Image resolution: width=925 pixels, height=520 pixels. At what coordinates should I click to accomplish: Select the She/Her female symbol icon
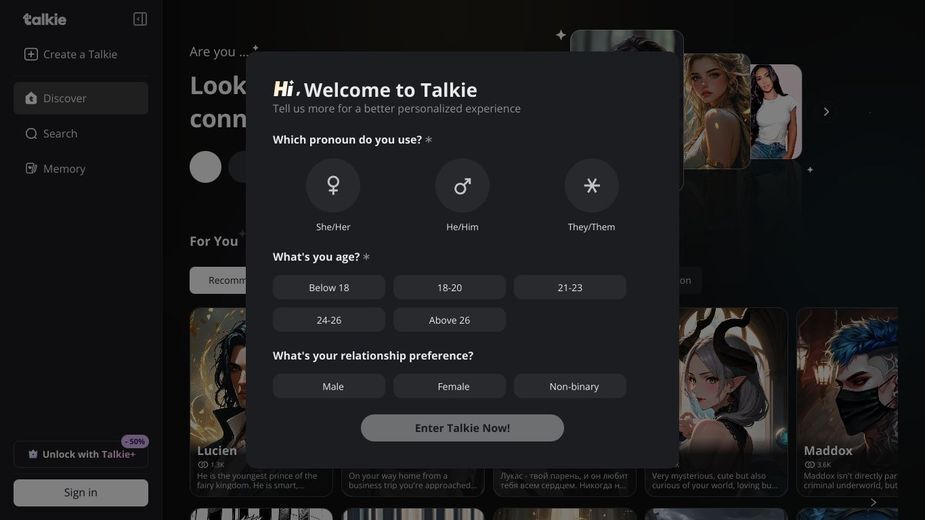point(333,185)
